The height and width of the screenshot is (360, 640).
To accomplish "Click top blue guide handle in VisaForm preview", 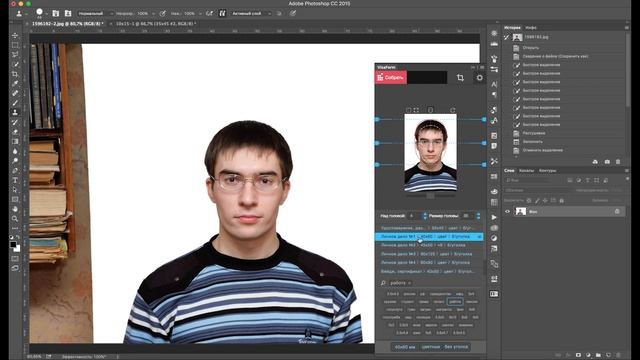I will tap(378, 119).
